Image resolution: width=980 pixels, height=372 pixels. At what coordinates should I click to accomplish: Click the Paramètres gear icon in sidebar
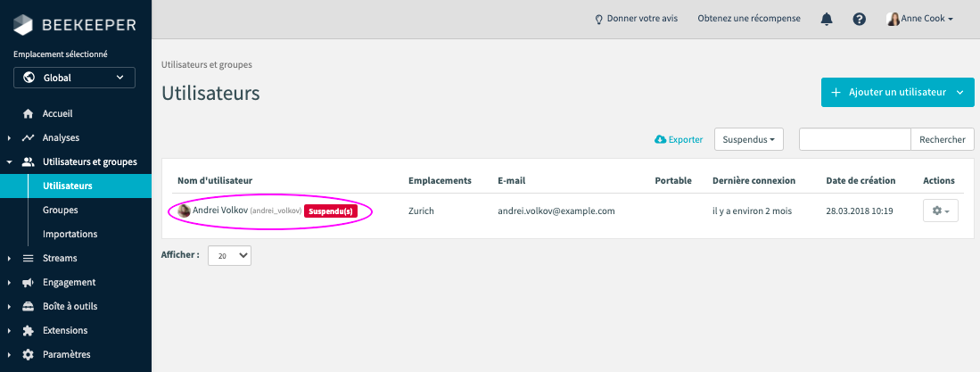[x=28, y=355]
